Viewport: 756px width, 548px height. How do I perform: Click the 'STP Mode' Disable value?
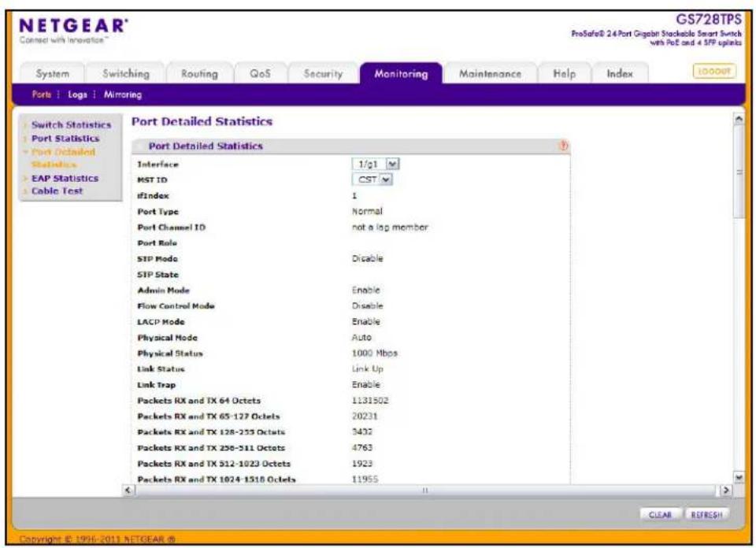[368, 258]
